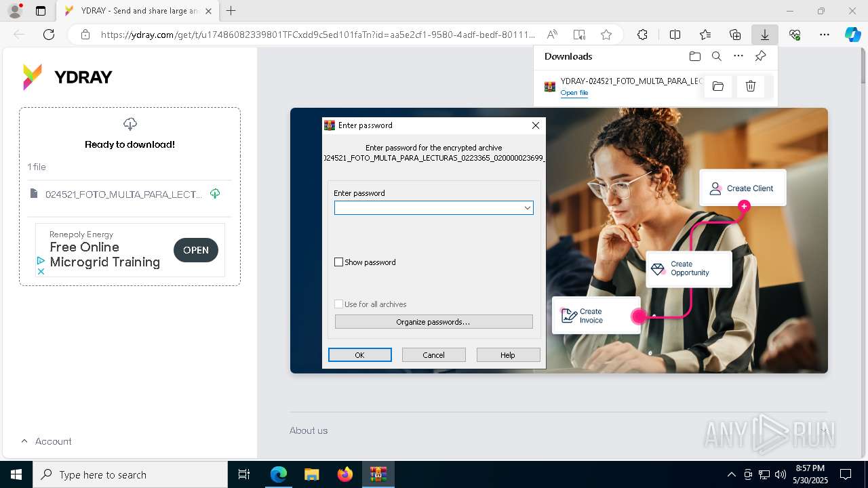Download the 024521_FOTO_MULTA file via cloud icon
The height and width of the screenshot is (488, 868).
point(215,194)
